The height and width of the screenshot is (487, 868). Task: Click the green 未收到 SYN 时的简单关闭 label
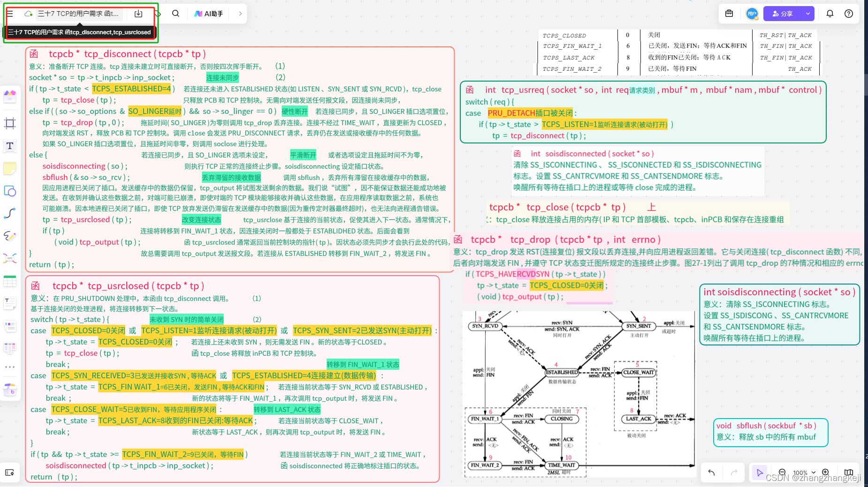tap(187, 319)
